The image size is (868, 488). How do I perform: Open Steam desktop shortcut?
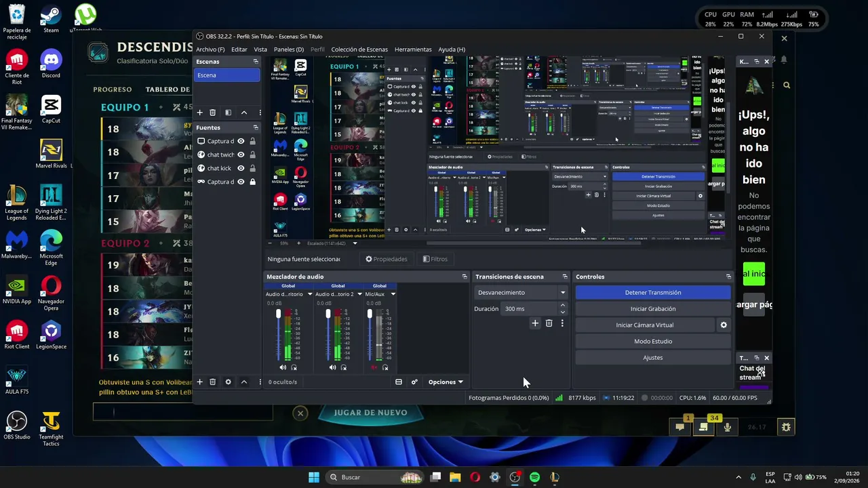51,19
